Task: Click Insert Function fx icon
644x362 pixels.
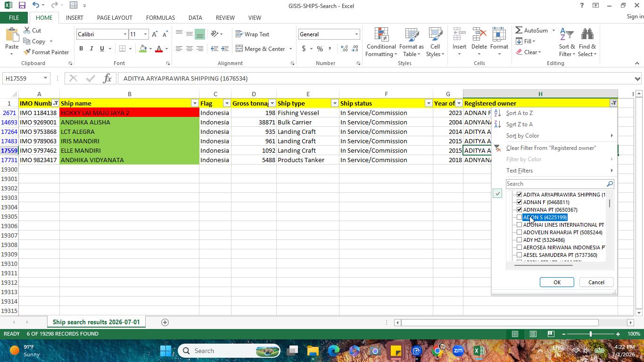Action: point(107,78)
